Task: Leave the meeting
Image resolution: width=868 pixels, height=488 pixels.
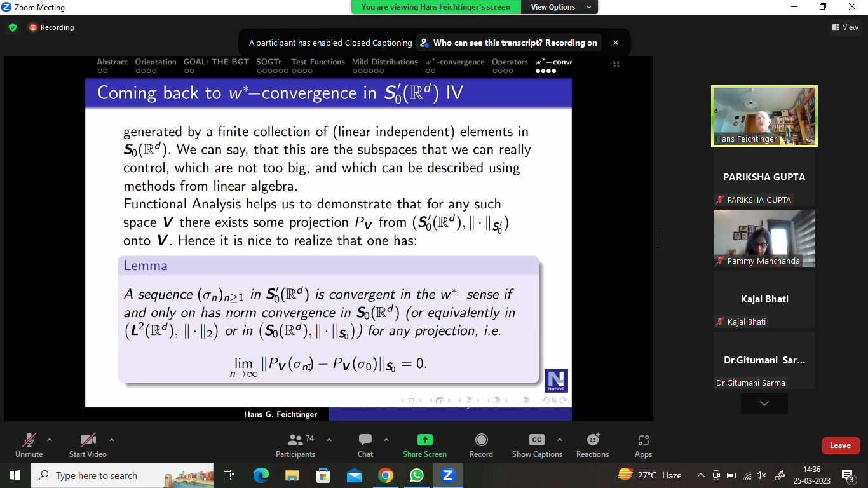Action: 840,445
